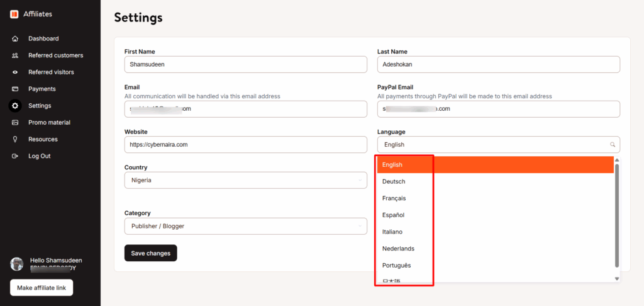Click the Hello Shamsudeen greeting text
This screenshot has width=644, height=306.
(x=56, y=261)
